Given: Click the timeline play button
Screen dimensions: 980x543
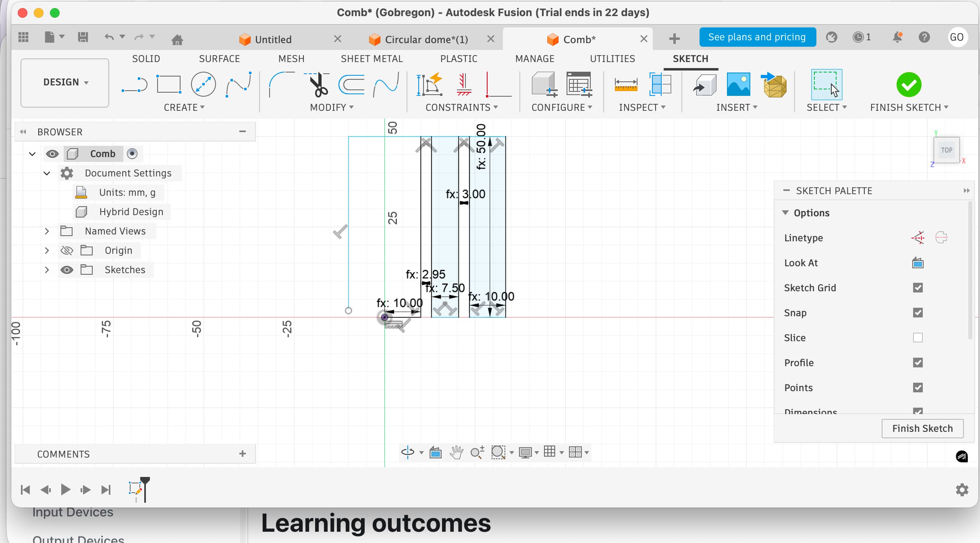Looking at the screenshot, I should point(65,490).
